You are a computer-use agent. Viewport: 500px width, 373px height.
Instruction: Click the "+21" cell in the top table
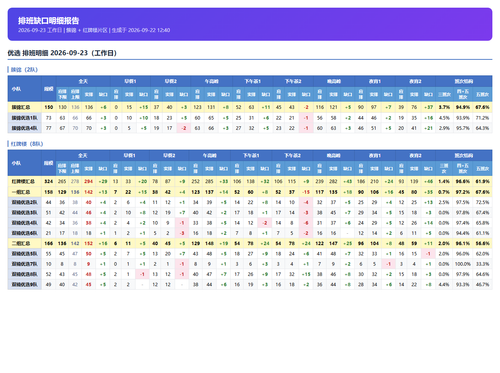tap(428, 128)
